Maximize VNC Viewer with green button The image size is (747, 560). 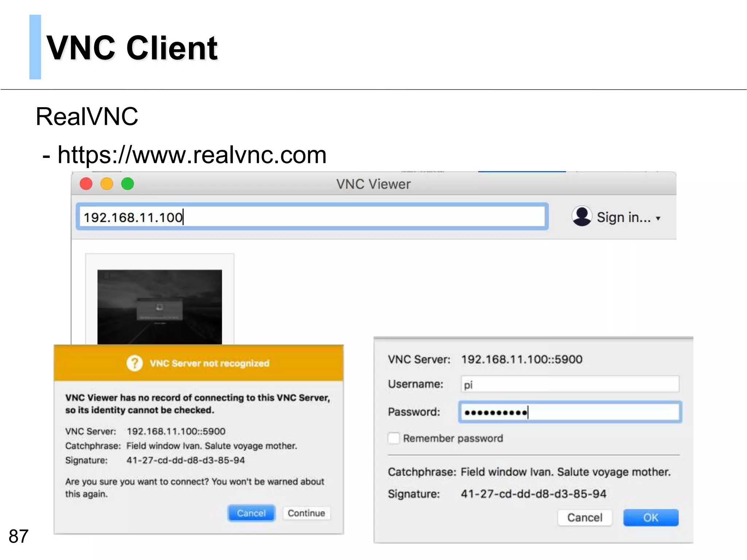tap(128, 183)
